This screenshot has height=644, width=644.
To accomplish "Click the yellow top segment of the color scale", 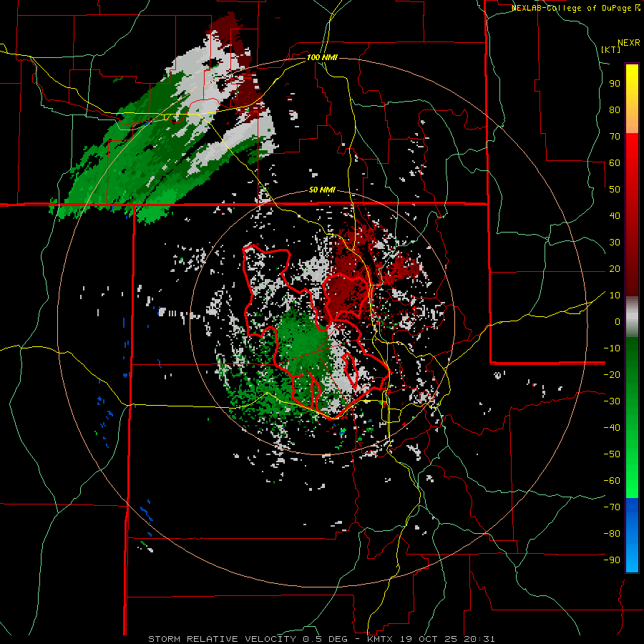I will [632, 99].
